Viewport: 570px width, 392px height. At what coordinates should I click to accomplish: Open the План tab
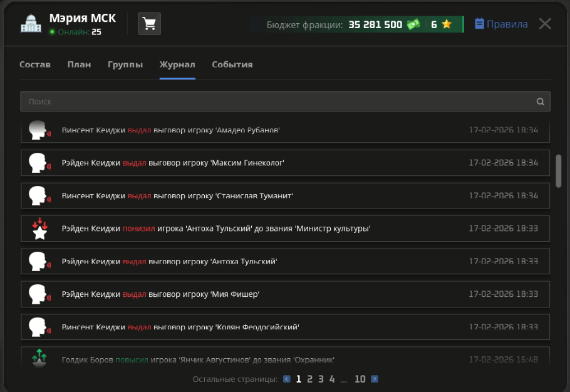pyautogui.click(x=79, y=64)
